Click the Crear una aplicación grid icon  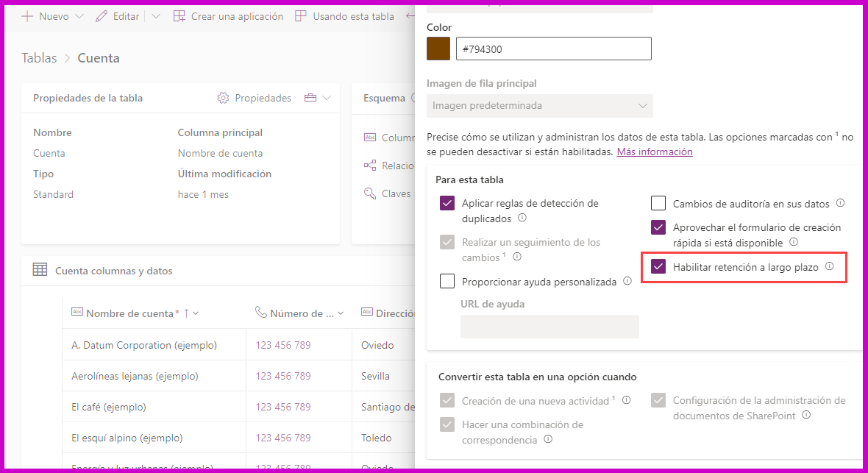pyautogui.click(x=179, y=17)
